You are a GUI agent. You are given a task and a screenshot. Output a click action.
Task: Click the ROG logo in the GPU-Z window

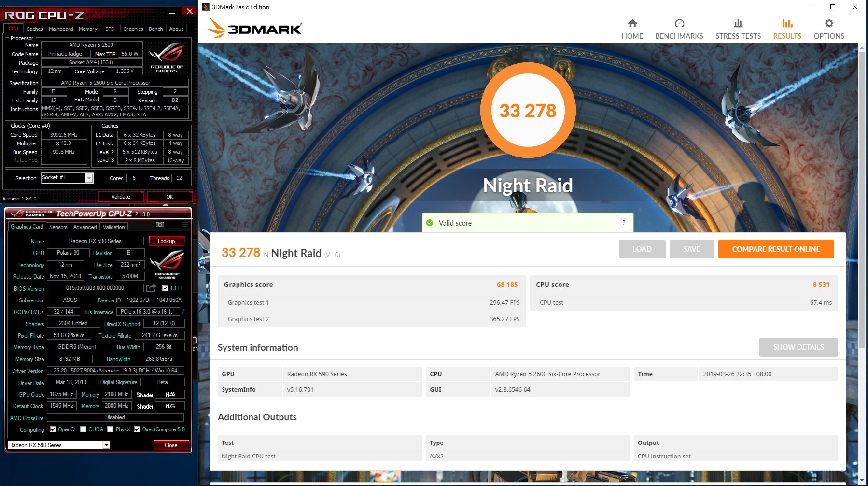point(167,263)
